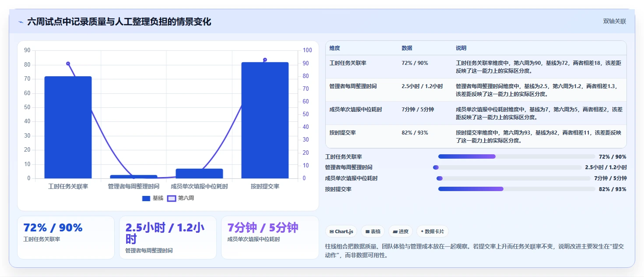This screenshot has width=644, height=277.
Task: Click the chart x-axis label 成员单次填报中位耗时
Action: coord(199,187)
